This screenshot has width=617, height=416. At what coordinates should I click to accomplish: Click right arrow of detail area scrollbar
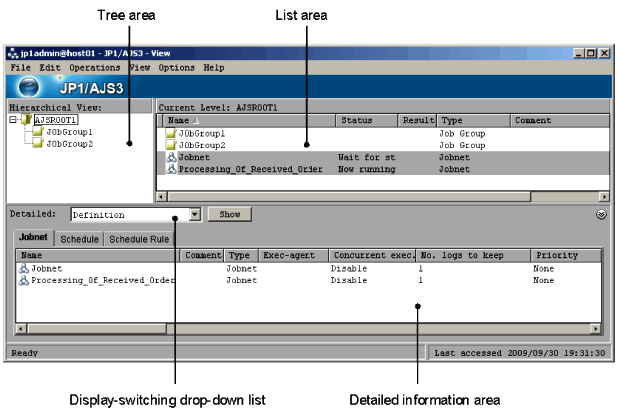[596, 329]
